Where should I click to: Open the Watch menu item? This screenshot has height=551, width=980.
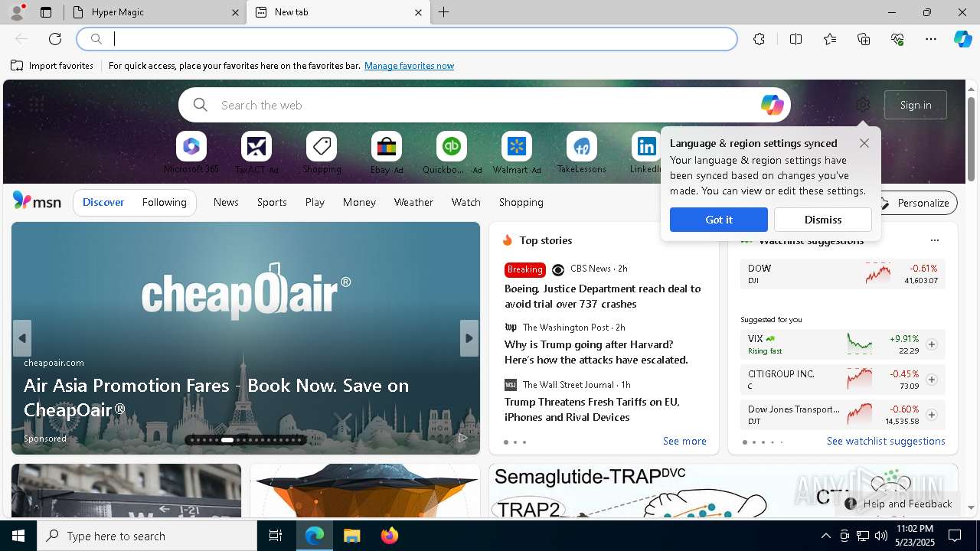pyautogui.click(x=466, y=202)
